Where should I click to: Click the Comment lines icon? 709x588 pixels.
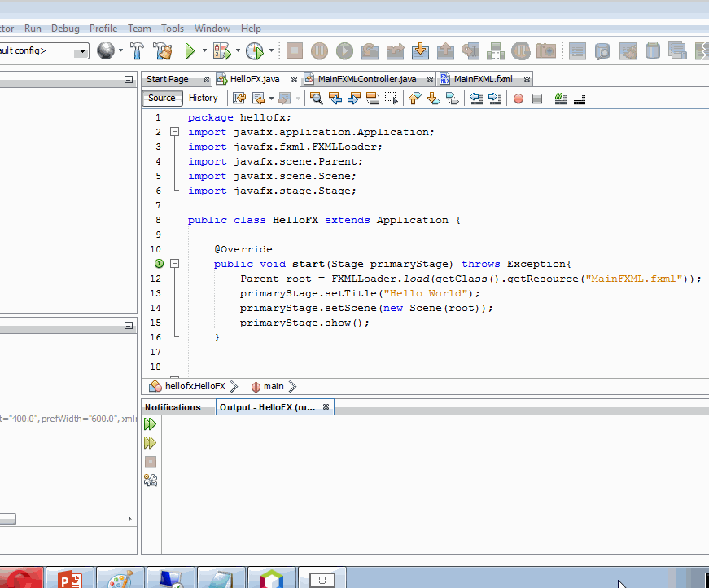[561, 99]
